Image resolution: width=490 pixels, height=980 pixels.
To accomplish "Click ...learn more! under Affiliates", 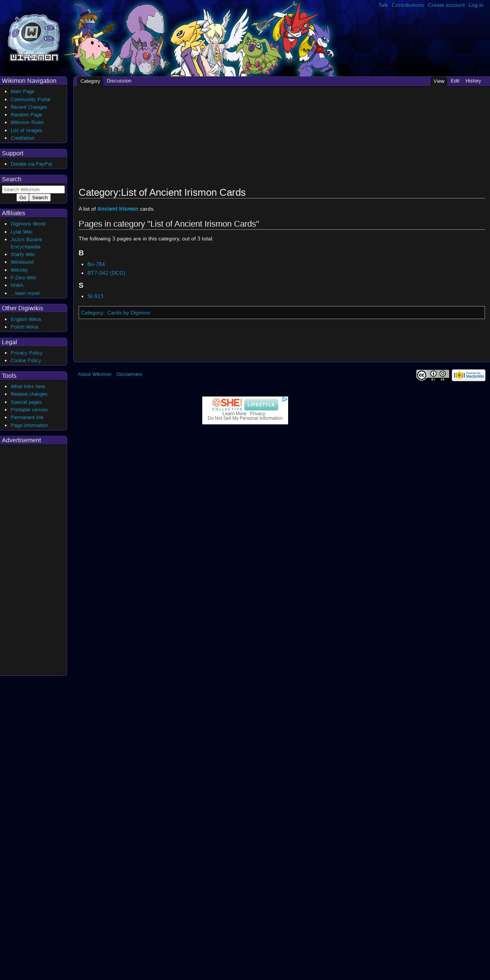I will coord(25,293).
